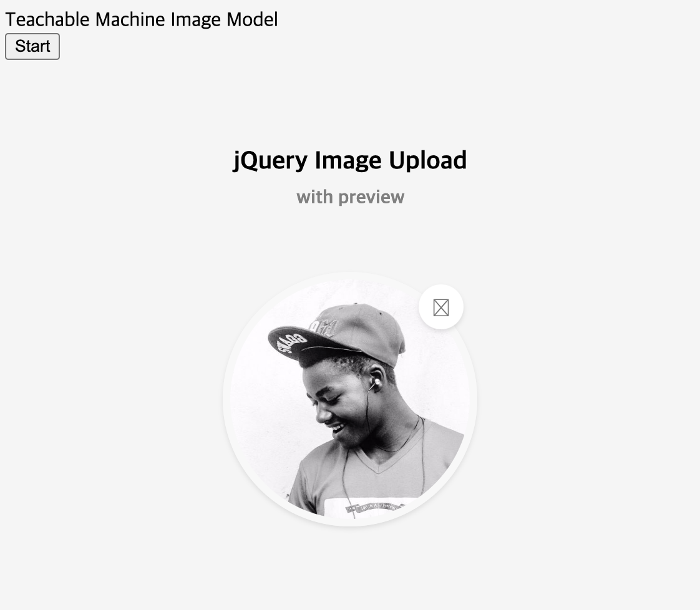Click the Anniversary banner on the shirt
700x610 pixels.
point(376,506)
